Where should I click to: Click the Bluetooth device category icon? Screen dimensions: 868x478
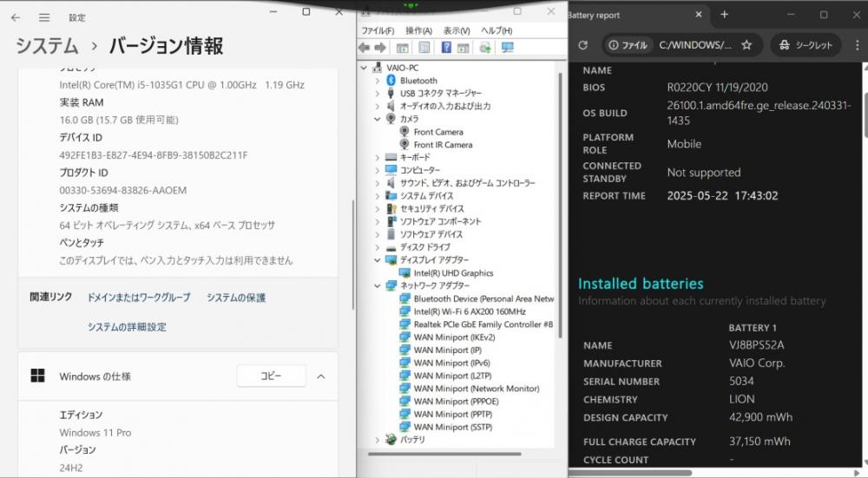click(391, 80)
